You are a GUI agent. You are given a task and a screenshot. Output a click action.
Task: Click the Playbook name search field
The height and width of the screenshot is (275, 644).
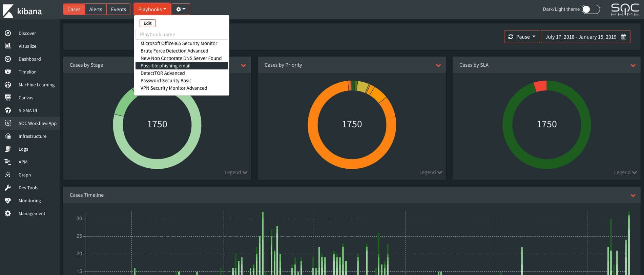click(x=182, y=35)
